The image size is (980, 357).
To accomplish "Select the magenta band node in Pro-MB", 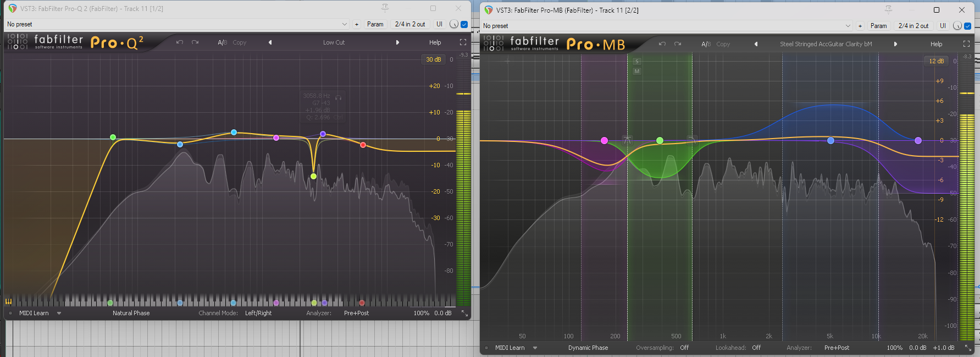I will (604, 141).
